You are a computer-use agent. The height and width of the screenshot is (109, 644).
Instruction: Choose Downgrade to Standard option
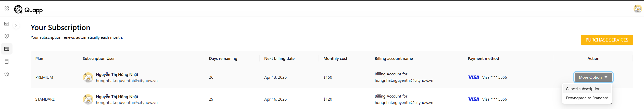[587, 98]
